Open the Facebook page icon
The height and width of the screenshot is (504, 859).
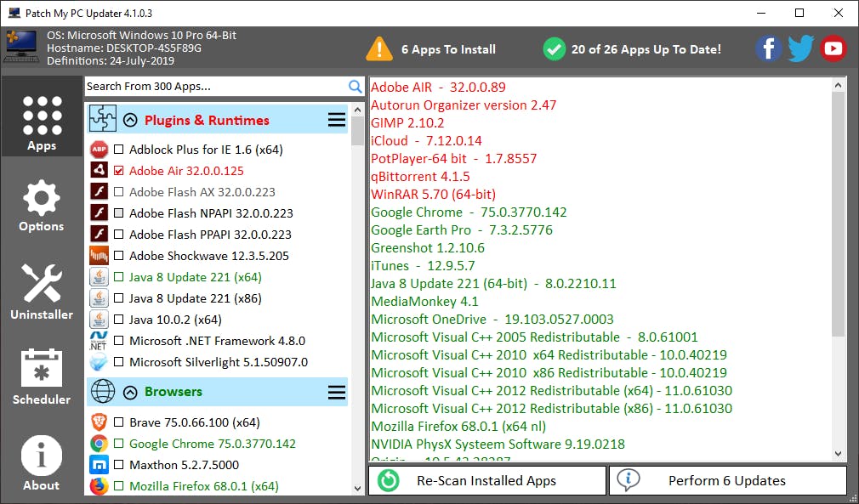769,49
